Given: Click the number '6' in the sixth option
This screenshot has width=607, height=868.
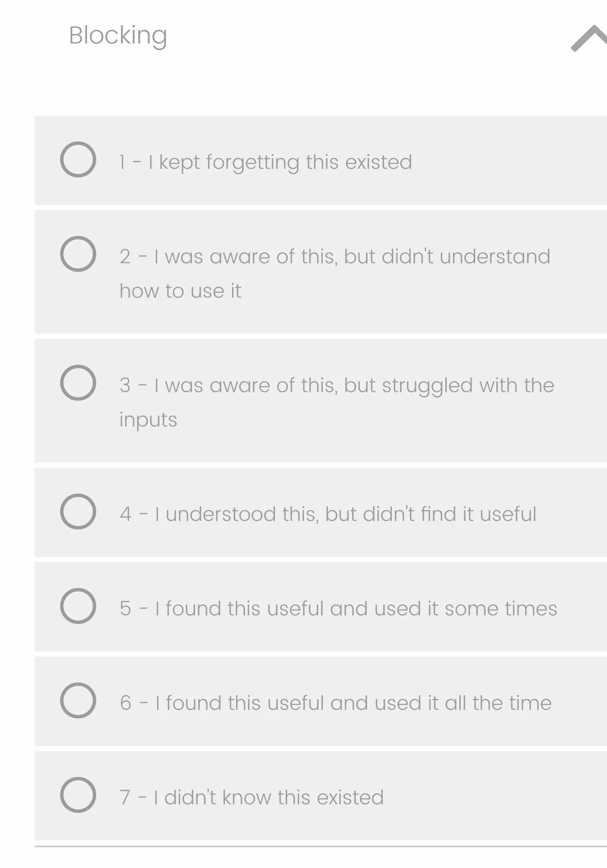Looking at the screenshot, I should (126, 703).
